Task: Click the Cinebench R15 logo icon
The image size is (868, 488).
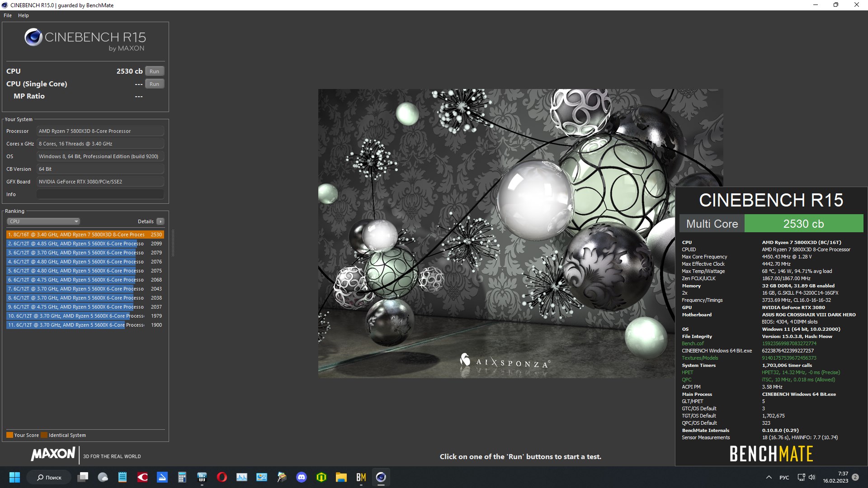Action: 33,37
